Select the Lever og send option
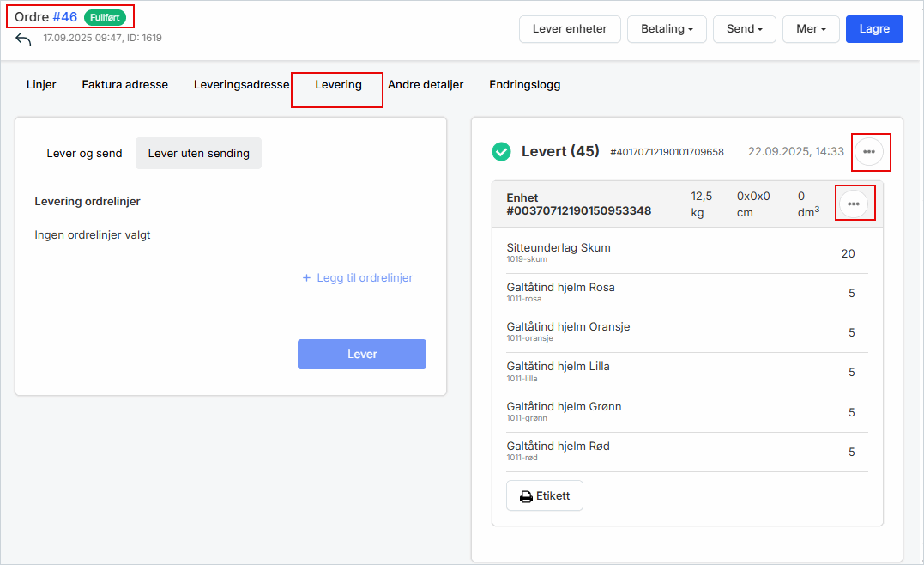Image resolution: width=924 pixels, height=565 pixels. coord(84,154)
